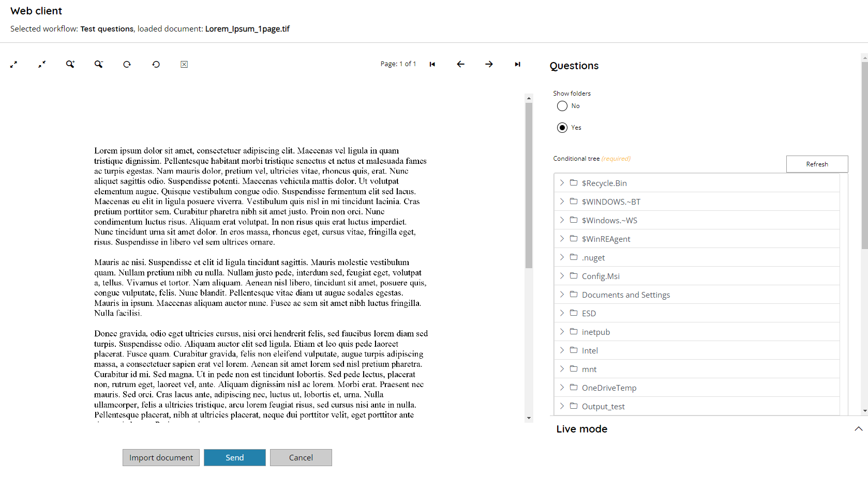This screenshot has height=478, width=868.
Task: Expand the inetpub tree node
Action: pos(562,331)
